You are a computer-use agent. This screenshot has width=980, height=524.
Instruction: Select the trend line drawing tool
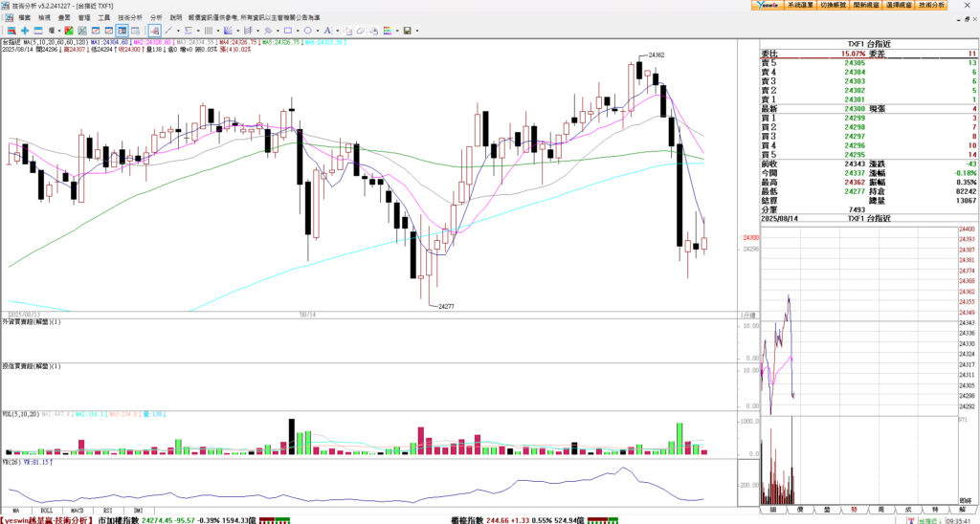[168, 31]
